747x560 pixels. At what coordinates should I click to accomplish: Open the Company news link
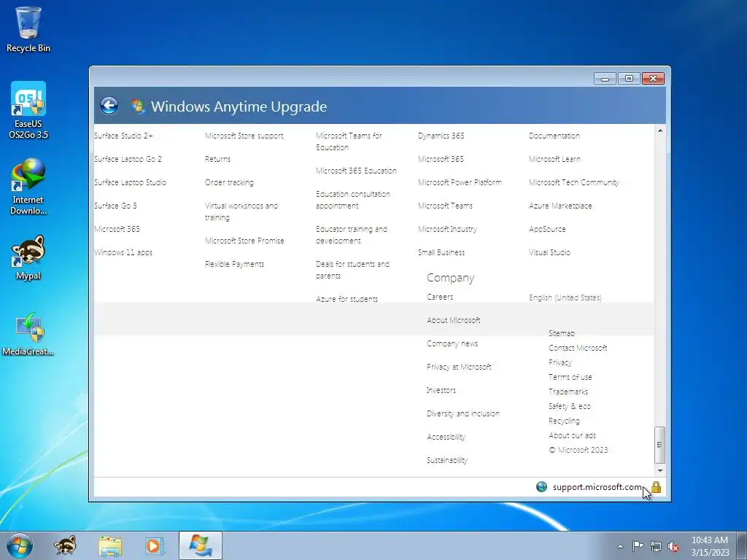(452, 344)
